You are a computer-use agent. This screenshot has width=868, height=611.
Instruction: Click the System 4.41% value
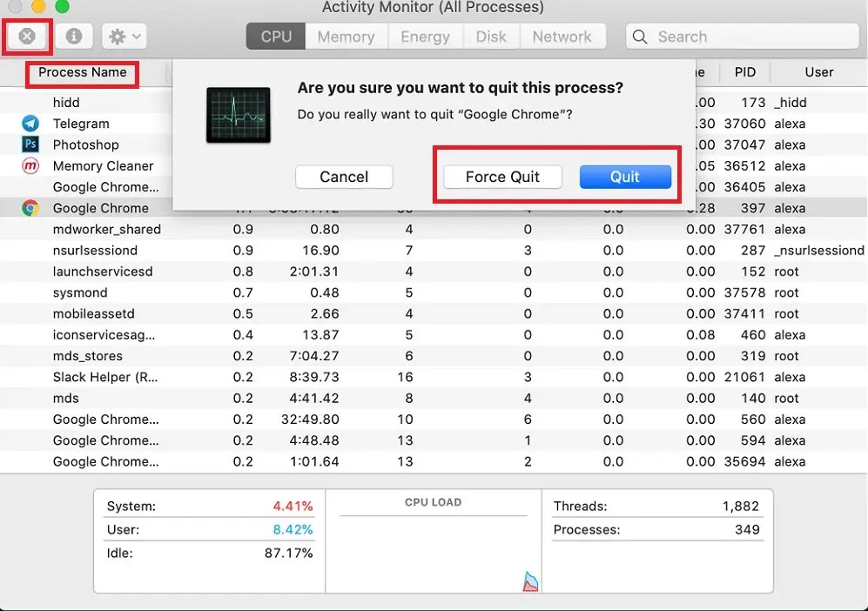coord(293,506)
